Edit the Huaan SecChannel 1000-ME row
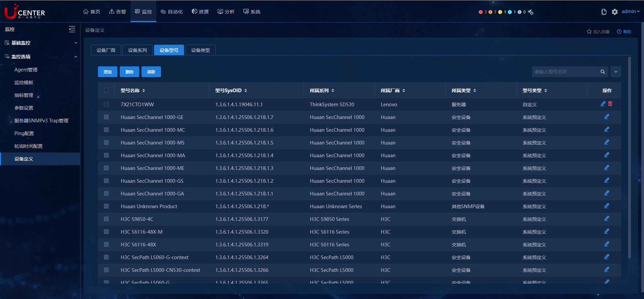 (x=607, y=168)
